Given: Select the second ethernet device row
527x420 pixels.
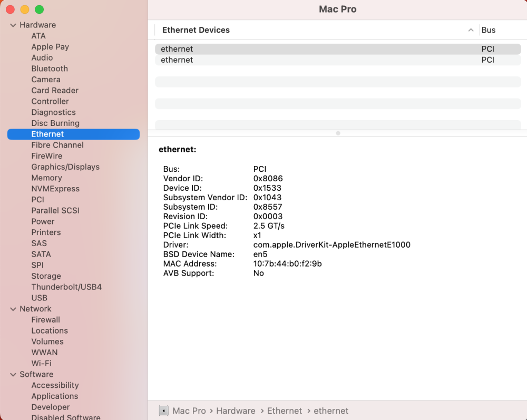Looking at the screenshot, I should (x=338, y=60).
